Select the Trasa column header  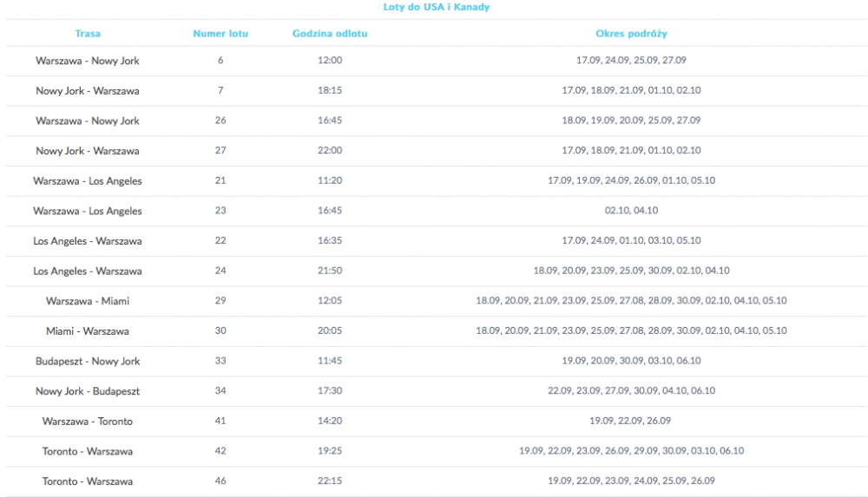88,33
